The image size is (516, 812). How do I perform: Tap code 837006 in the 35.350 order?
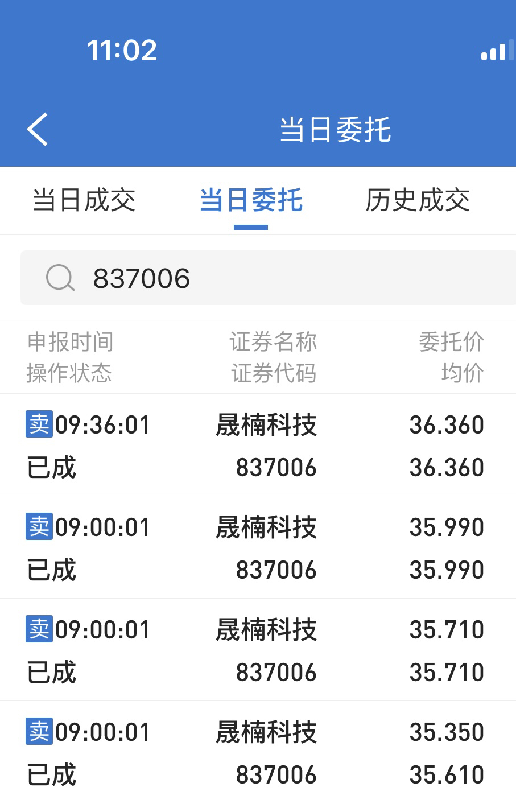[276, 775]
